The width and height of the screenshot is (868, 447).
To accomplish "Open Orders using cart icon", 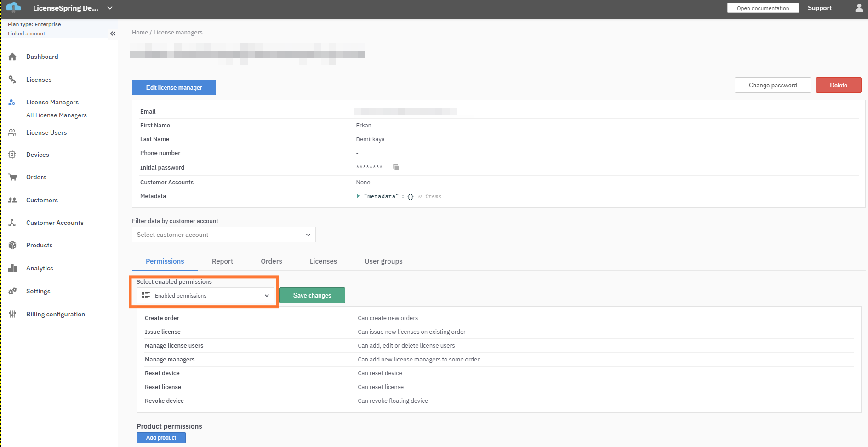I will point(12,177).
